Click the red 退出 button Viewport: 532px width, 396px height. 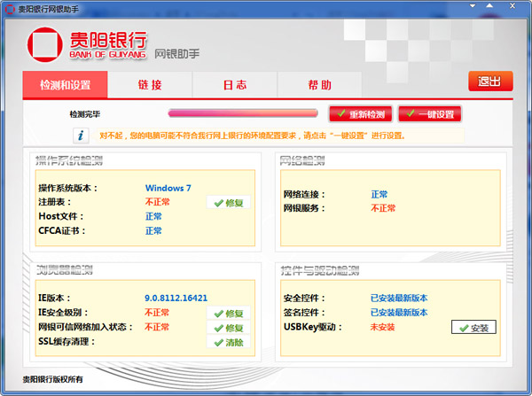click(x=490, y=81)
